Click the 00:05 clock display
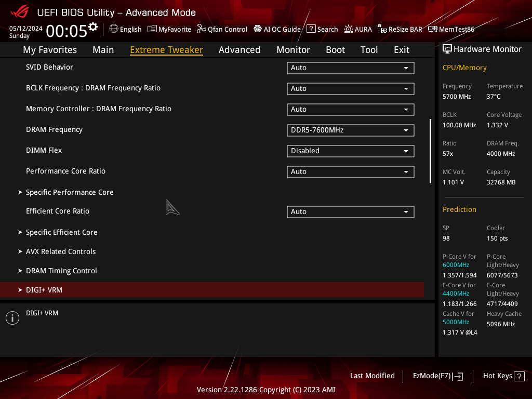The width and height of the screenshot is (532, 399). tap(66, 31)
